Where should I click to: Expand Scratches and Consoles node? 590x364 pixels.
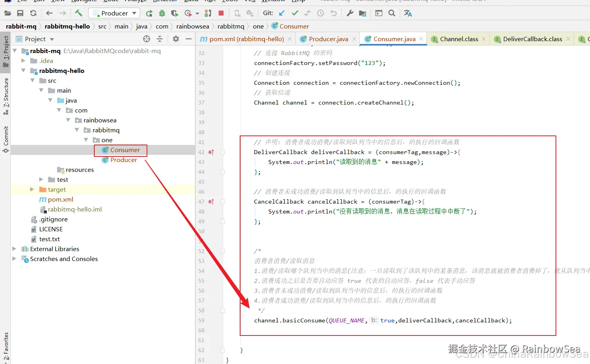coord(14,259)
